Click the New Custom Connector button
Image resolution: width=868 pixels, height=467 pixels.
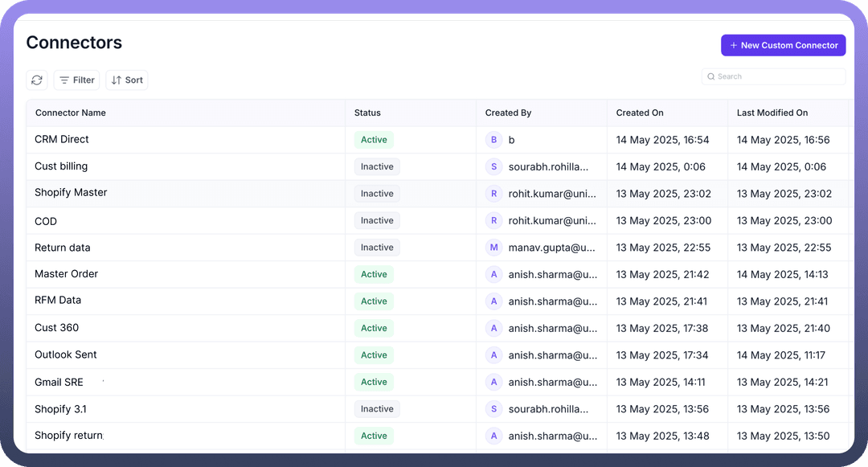pyautogui.click(x=783, y=46)
